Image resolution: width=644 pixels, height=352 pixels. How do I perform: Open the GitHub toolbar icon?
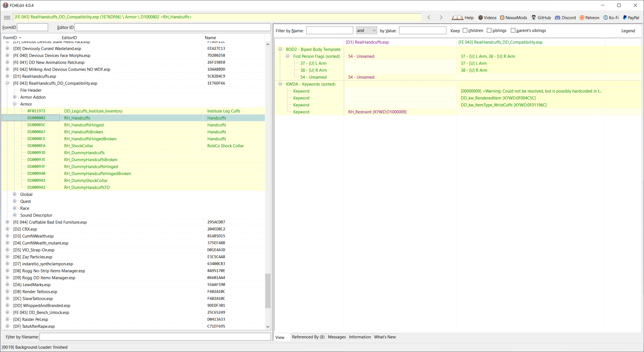pyautogui.click(x=534, y=18)
